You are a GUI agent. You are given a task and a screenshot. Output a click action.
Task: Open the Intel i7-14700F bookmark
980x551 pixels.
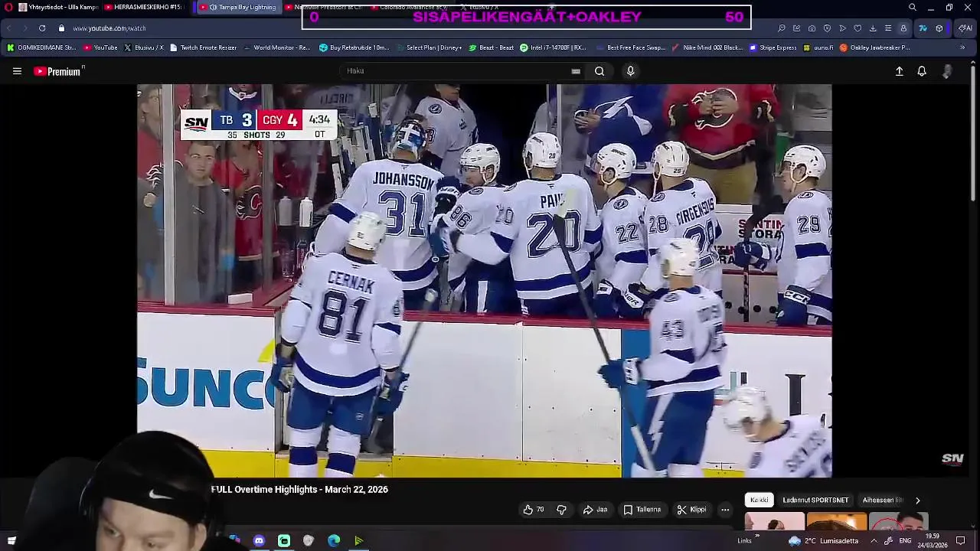553,47
